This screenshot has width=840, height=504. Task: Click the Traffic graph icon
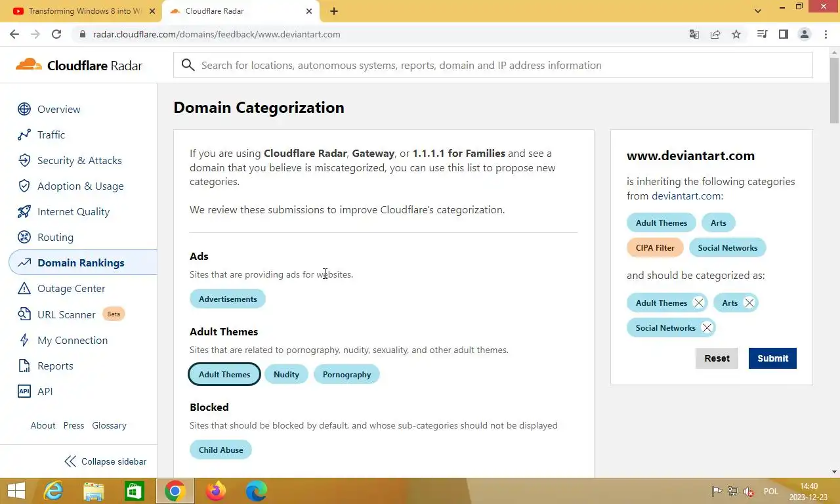(x=24, y=135)
